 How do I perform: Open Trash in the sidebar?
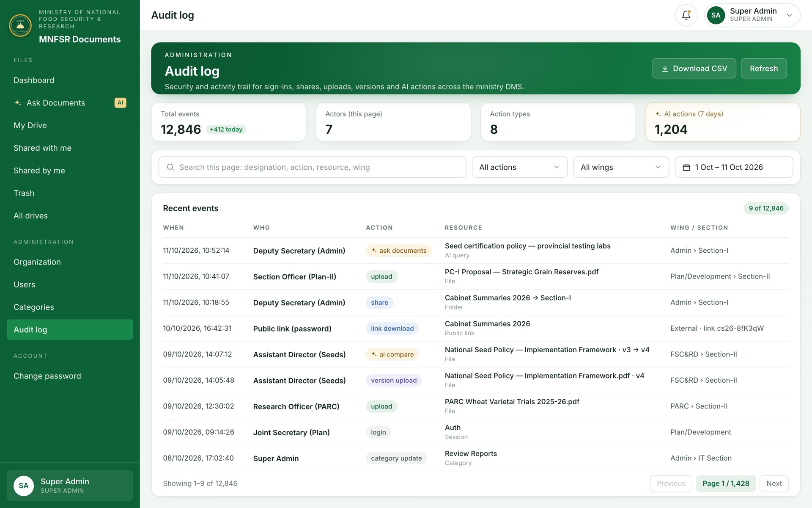[70, 193]
